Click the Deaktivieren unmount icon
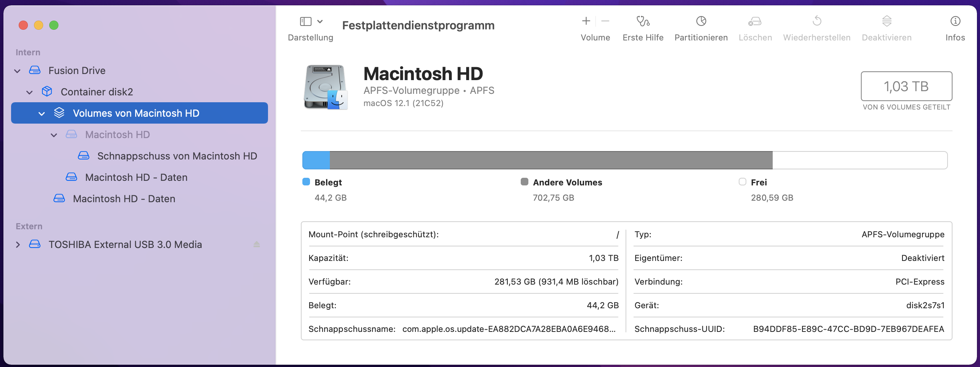The width and height of the screenshot is (980, 367). [x=886, y=21]
